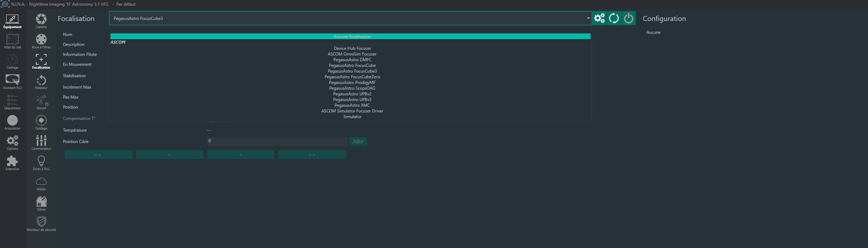Click the 'Compensation T°' label

79,118
